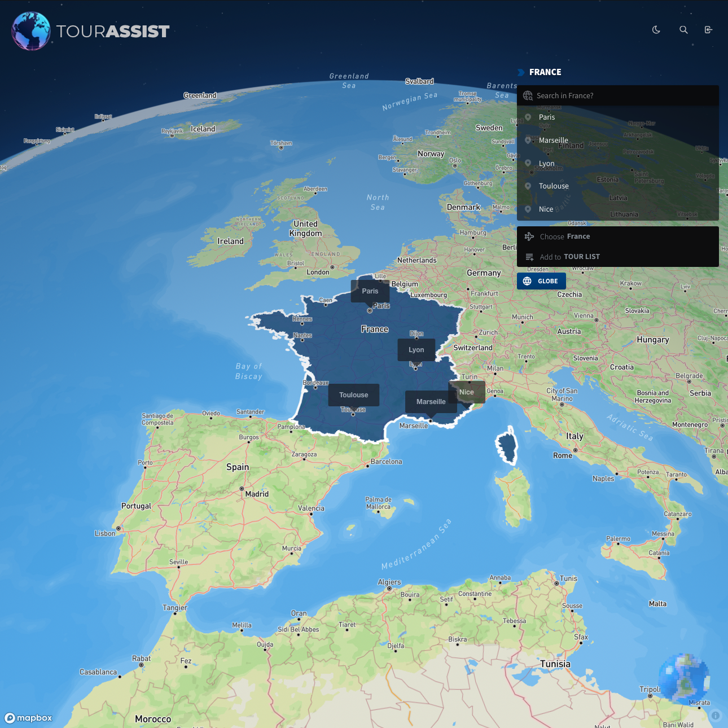728x728 pixels.
Task: Click the sign-in icon at top right
Action: click(x=708, y=29)
